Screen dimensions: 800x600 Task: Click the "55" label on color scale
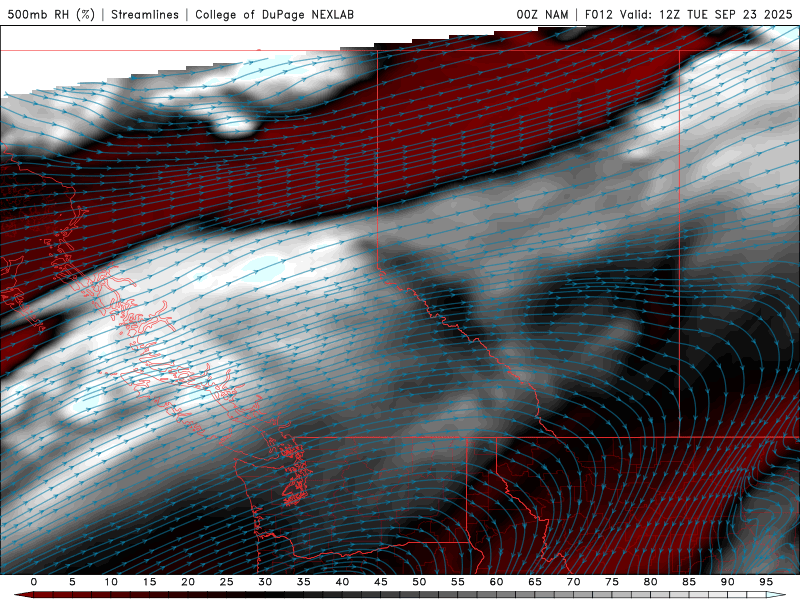point(458,582)
